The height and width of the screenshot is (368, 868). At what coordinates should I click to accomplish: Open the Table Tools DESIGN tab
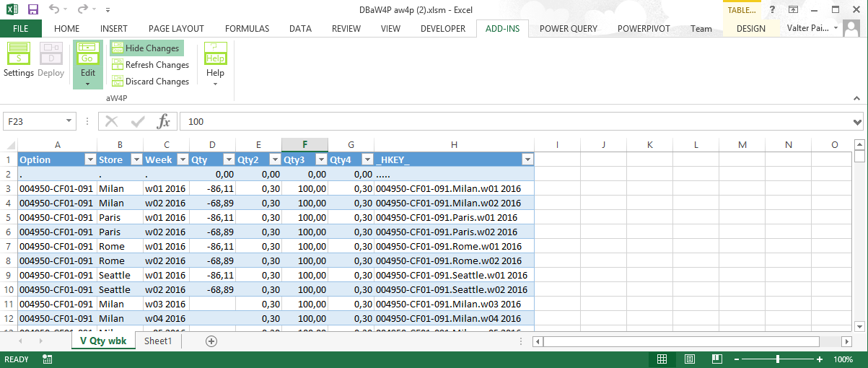(x=751, y=29)
